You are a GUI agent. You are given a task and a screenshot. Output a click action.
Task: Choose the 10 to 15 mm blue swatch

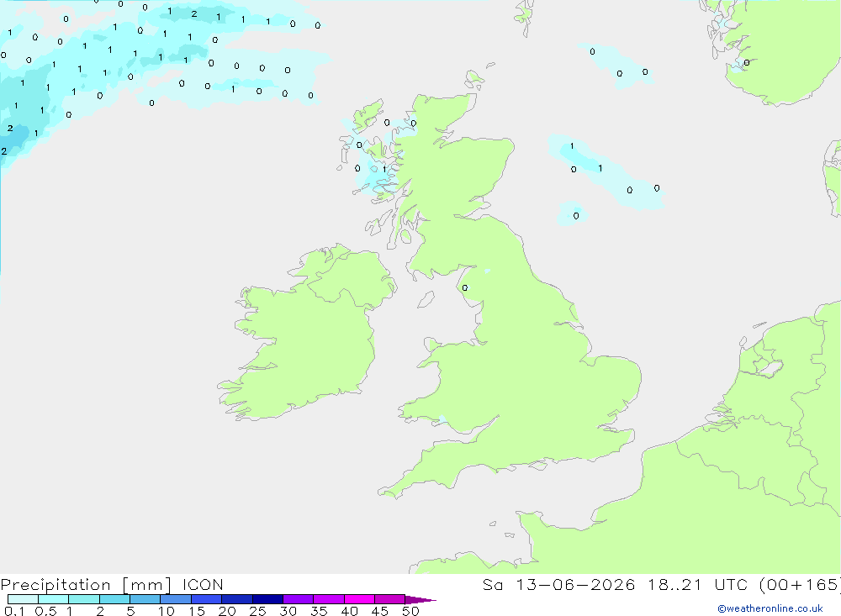click(x=176, y=599)
